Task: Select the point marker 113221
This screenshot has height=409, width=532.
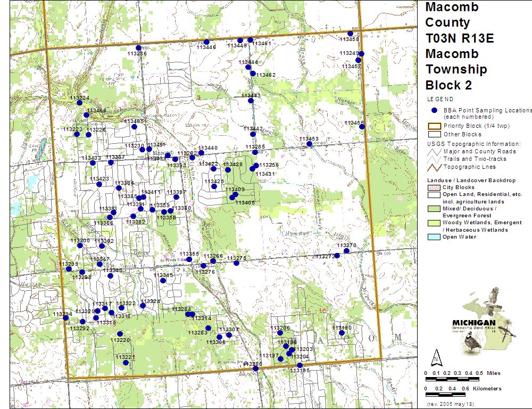Action: (126, 363)
